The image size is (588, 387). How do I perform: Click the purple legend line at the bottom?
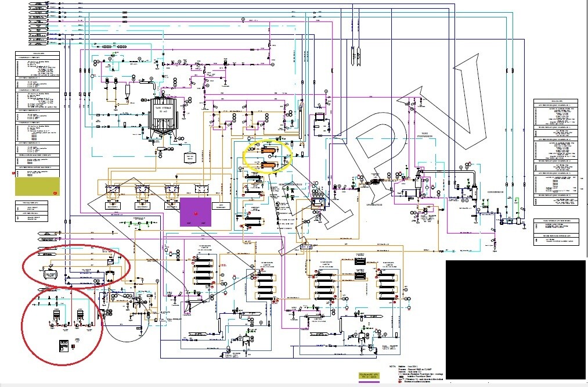click(369, 382)
